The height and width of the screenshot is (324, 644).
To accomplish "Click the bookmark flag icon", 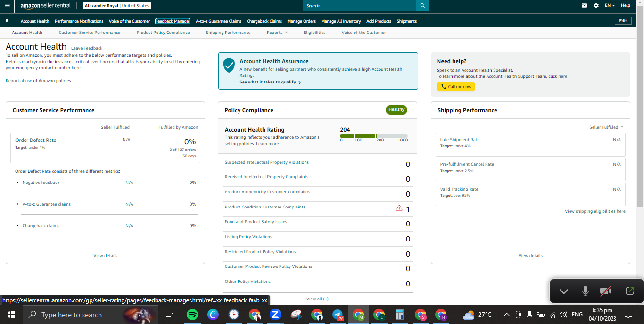I will [x=8, y=21].
